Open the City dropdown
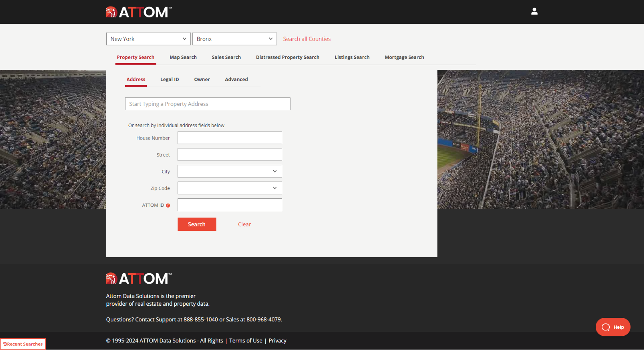The image size is (644, 350). tap(229, 171)
